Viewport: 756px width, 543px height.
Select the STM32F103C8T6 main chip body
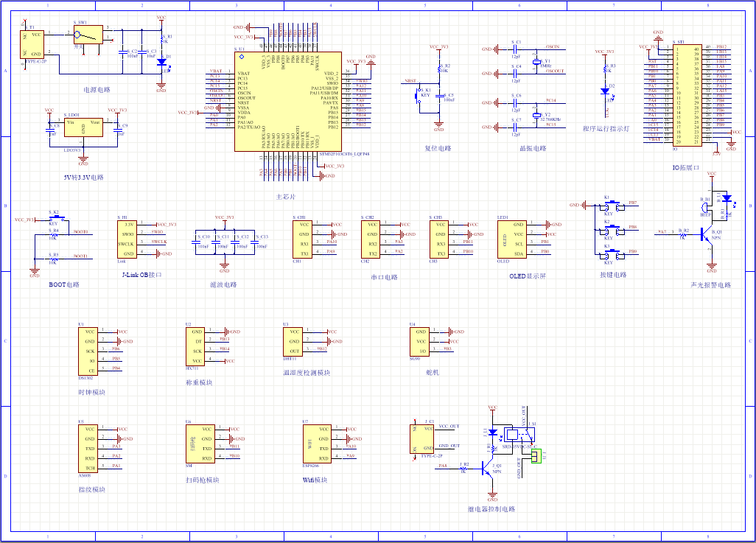pos(288,102)
